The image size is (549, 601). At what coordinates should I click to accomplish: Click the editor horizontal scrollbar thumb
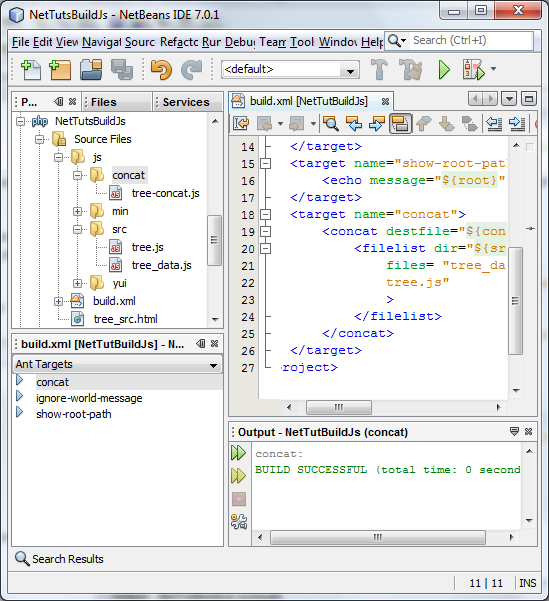point(339,407)
